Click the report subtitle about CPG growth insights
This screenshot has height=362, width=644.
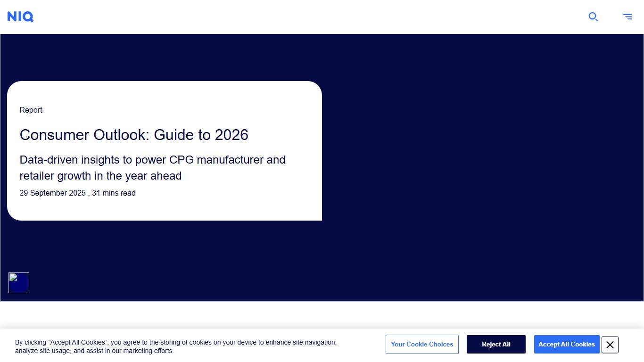coord(152,168)
